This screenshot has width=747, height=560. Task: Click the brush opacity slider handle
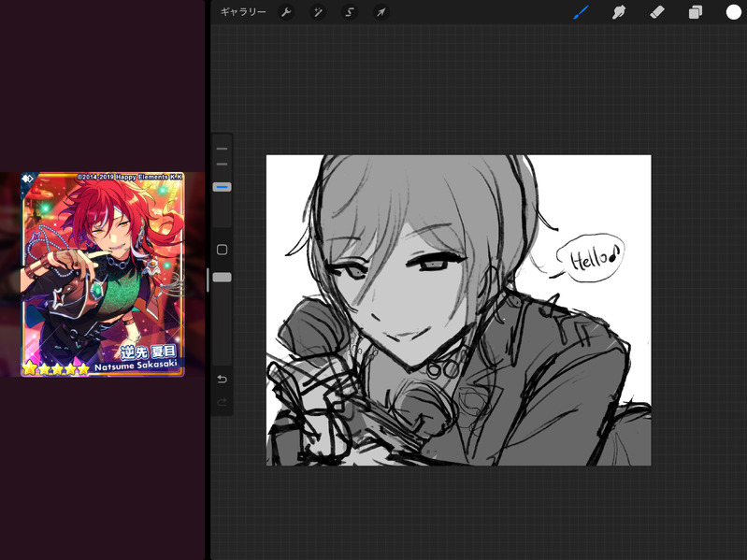pyautogui.click(x=222, y=277)
